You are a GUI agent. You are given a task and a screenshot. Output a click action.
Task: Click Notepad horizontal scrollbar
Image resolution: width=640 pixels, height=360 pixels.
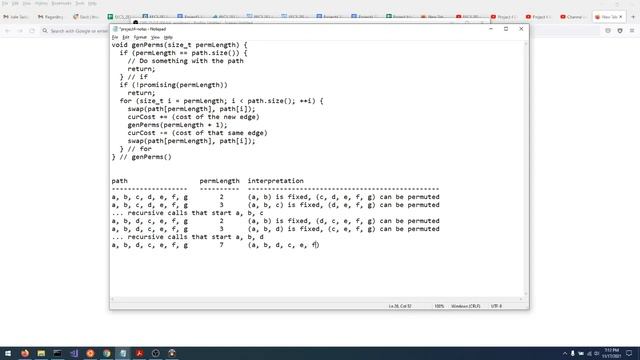tap(316, 299)
